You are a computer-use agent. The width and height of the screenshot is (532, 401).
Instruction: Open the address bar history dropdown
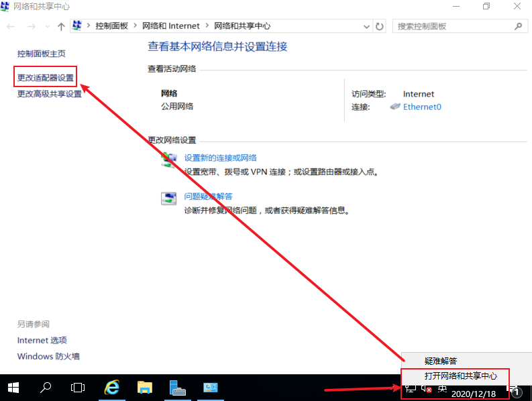tap(366, 26)
